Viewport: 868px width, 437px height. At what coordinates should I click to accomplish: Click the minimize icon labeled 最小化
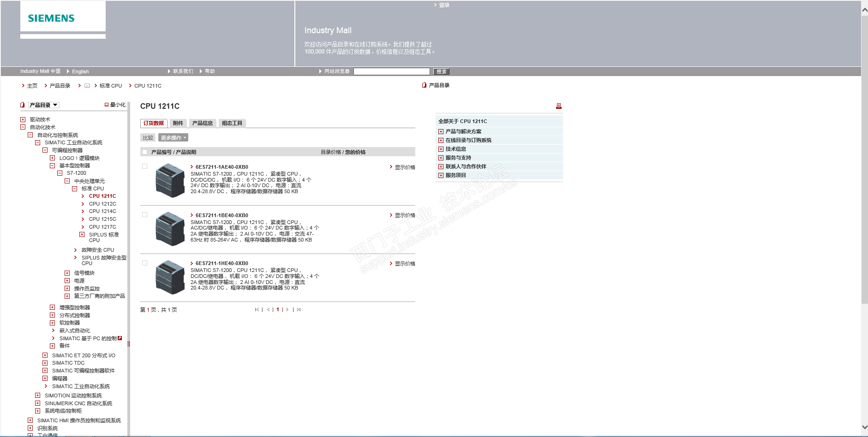coord(107,105)
